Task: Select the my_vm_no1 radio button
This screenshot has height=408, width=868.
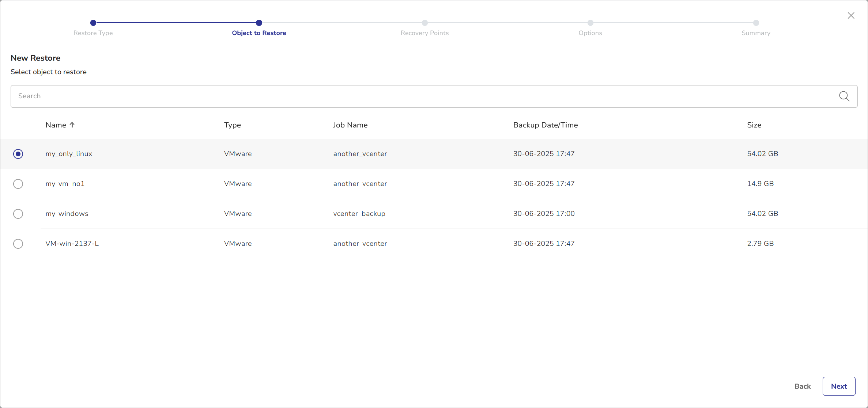Action: [x=18, y=184]
